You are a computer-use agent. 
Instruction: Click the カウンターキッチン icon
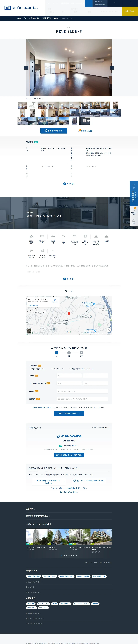click(x=31, y=251)
